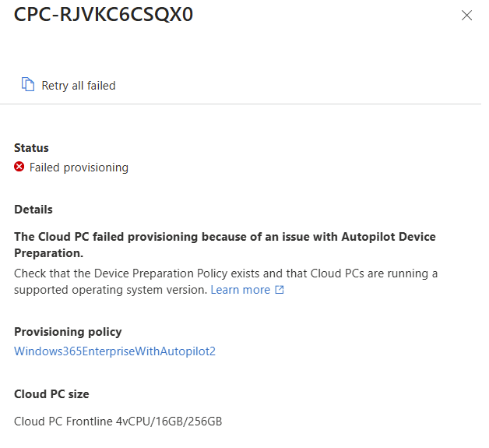Click the "Status" heading

31,148
